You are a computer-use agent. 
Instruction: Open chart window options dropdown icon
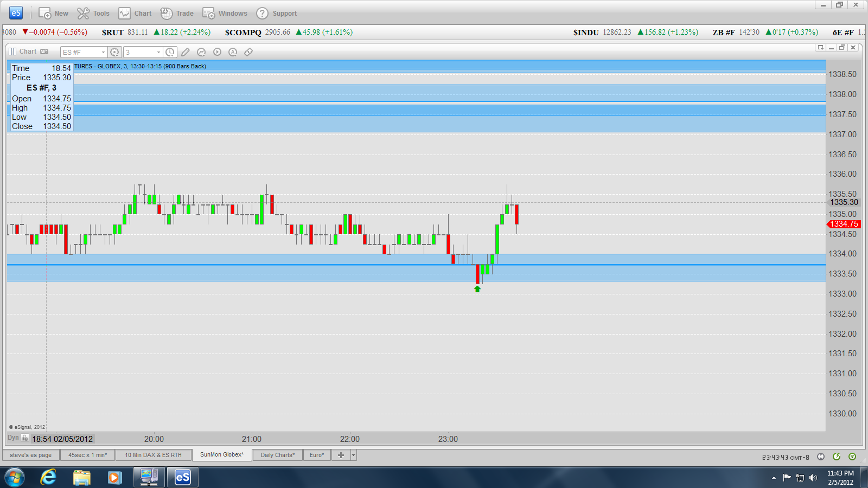(x=820, y=48)
